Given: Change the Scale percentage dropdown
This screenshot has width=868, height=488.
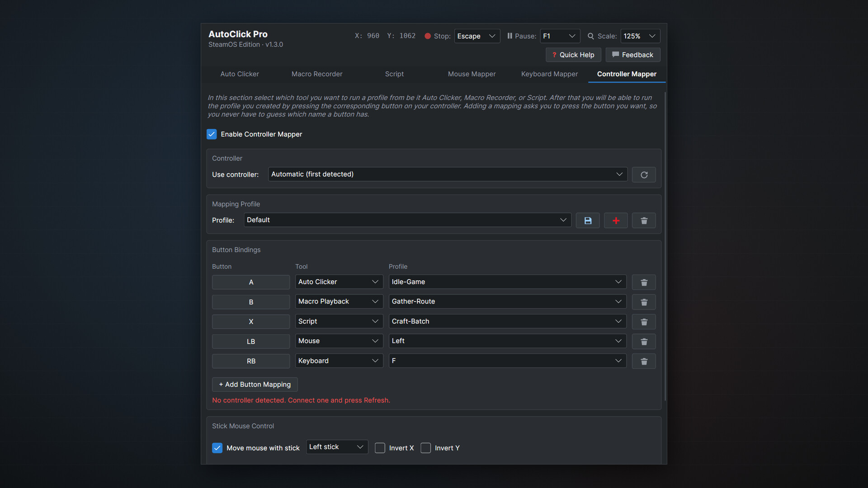Looking at the screenshot, I should pos(640,36).
